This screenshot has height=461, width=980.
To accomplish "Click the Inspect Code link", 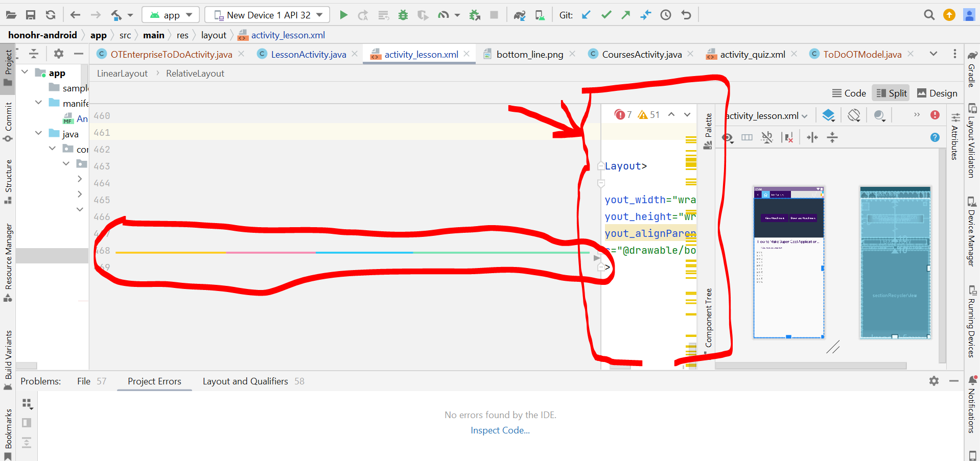I will [x=500, y=430].
